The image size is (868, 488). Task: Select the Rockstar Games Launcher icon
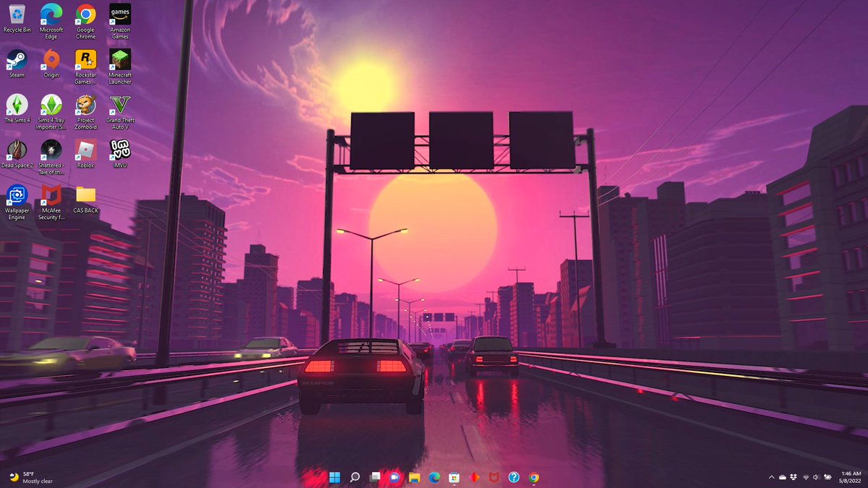85,67
